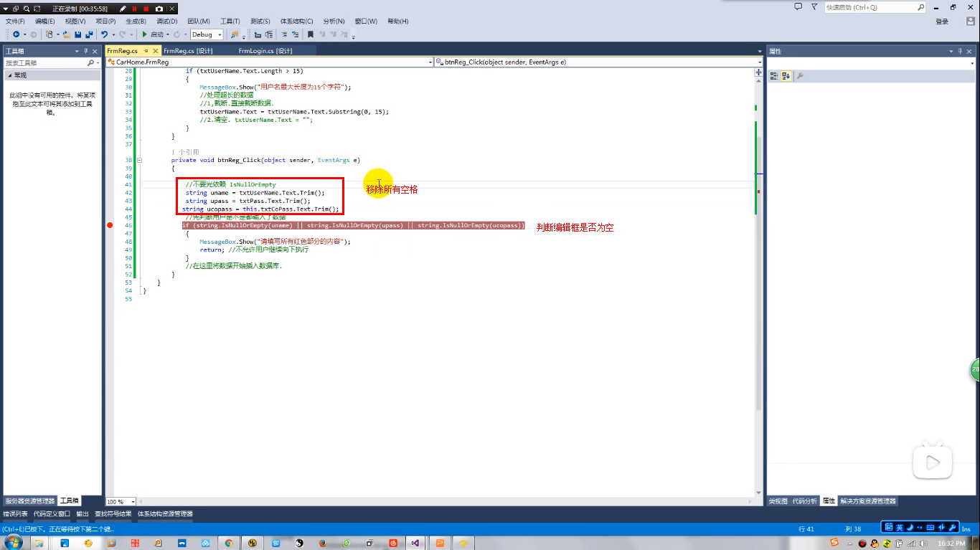
Task: Open IME settings via the wrench icon
Action: [x=953, y=527]
